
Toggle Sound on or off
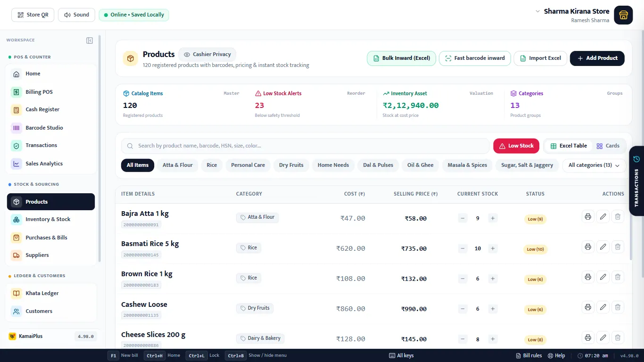click(x=76, y=15)
